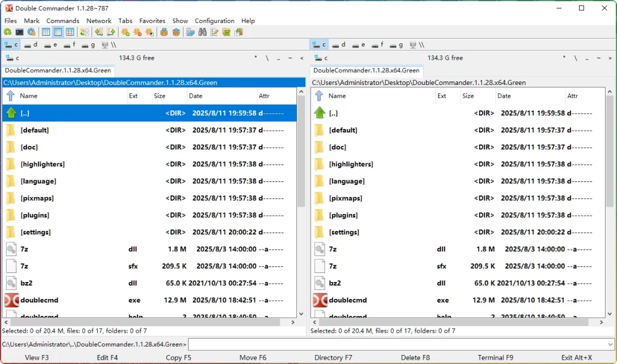Click the select group (plus) toolbar icon
This screenshot has width=617, height=364.
(x=125, y=33)
